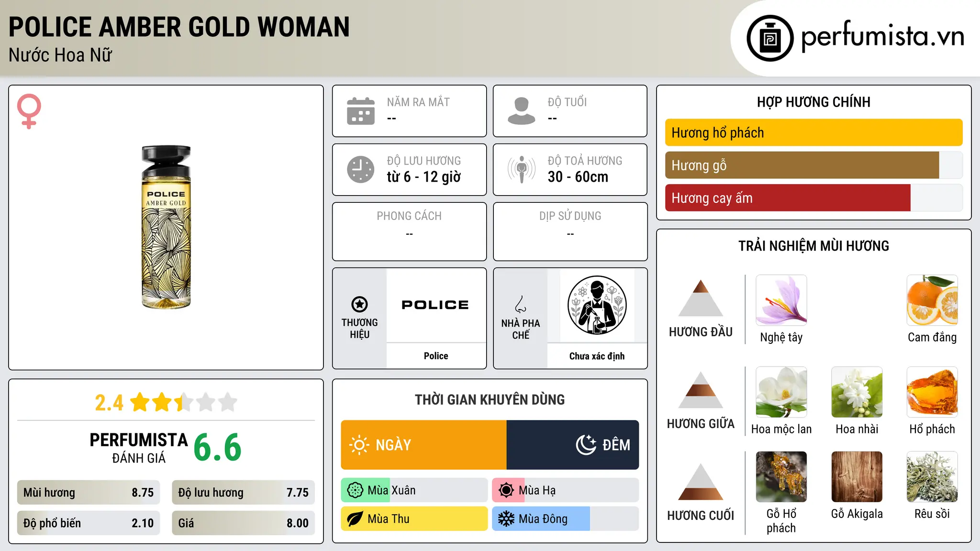980x551 pixels.
Task: Click the Hương Giữa pyramid icon
Action: pos(701,390)
